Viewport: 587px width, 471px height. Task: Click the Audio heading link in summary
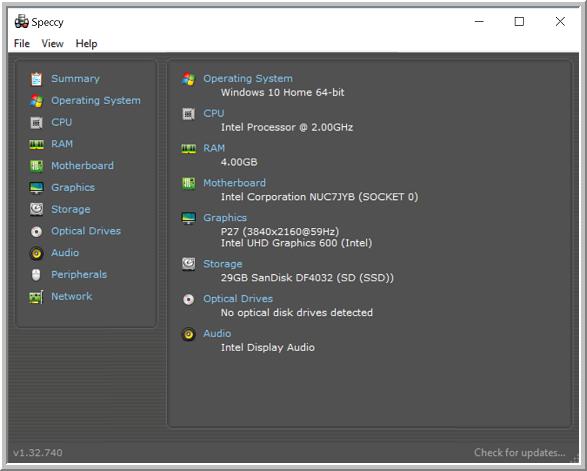coord(217,334)
